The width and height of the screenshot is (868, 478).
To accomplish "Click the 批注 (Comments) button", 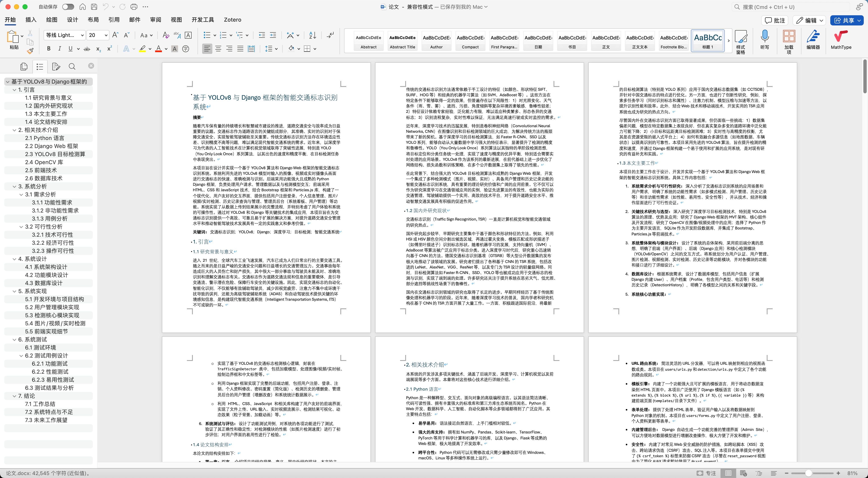I will point(775,21).
